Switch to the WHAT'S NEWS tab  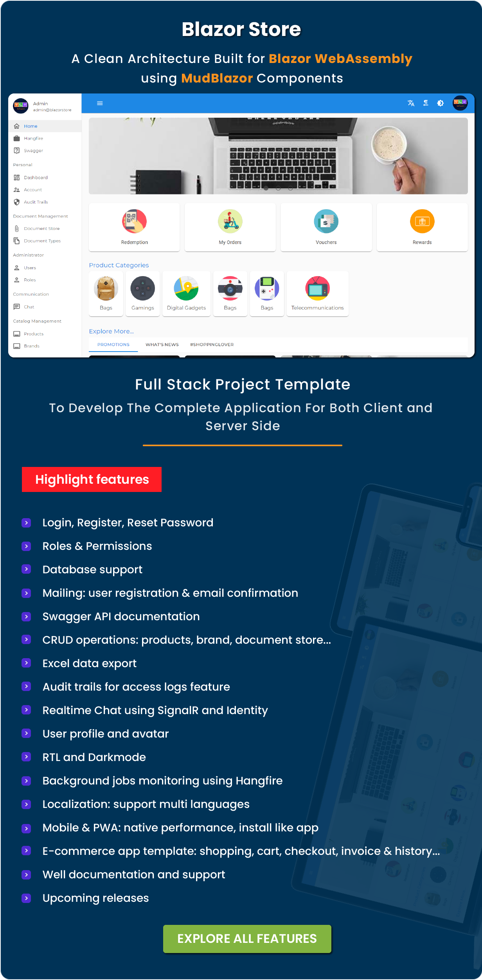(162, 345)
